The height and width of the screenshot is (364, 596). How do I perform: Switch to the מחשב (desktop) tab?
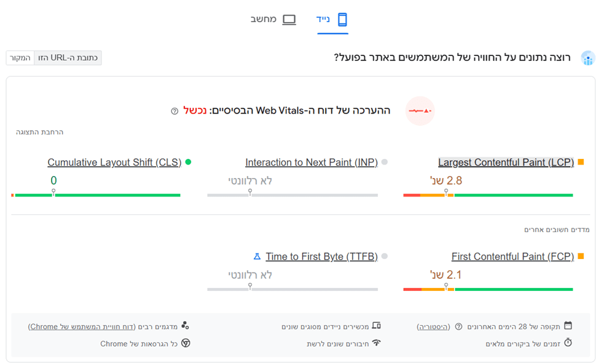[273, 20]
